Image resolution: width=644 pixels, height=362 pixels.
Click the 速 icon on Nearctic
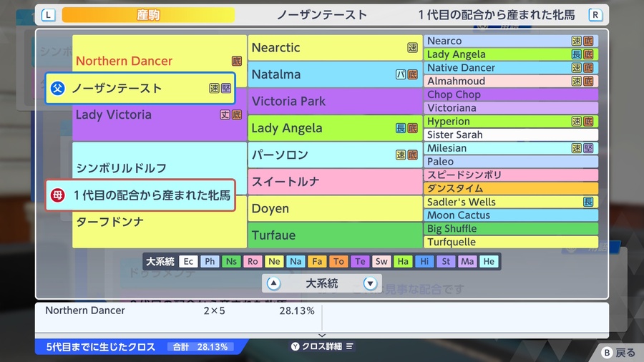click(x=412, y=48)
